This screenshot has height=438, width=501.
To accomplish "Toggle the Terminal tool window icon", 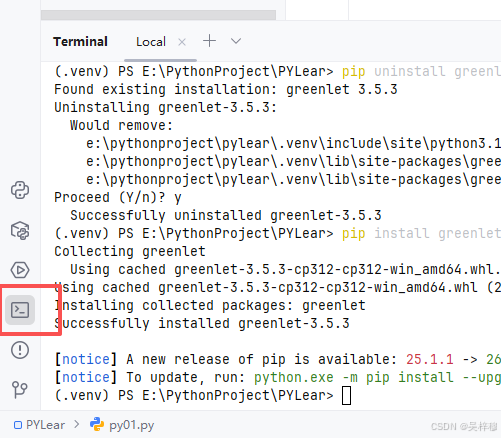I will 20,310.
